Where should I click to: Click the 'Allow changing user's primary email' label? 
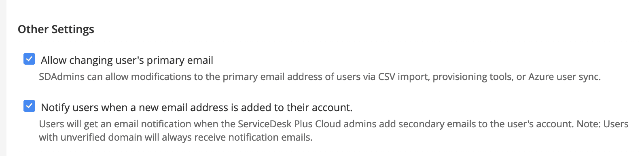tap(127, 60)
